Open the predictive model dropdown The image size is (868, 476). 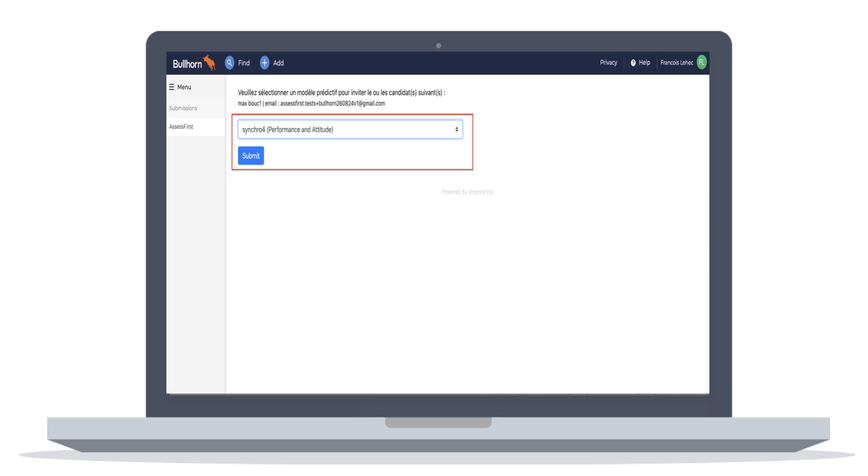[349, 129]
